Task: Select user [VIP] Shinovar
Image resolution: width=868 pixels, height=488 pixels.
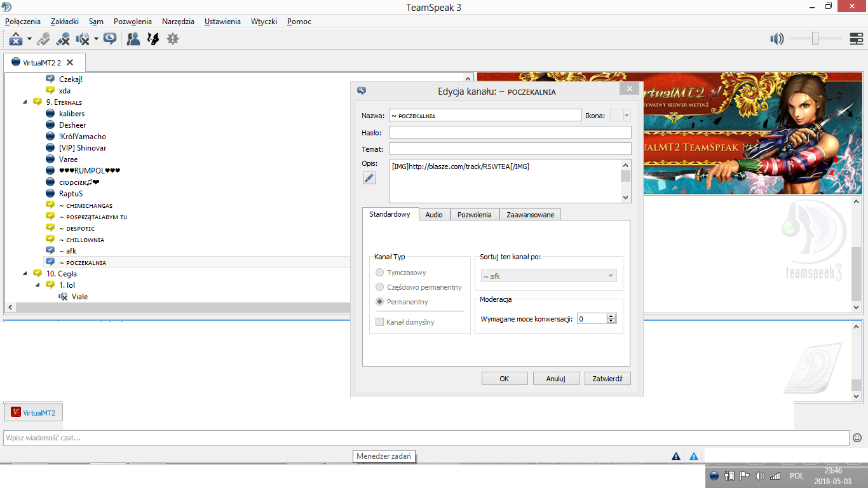Action: 83,148
